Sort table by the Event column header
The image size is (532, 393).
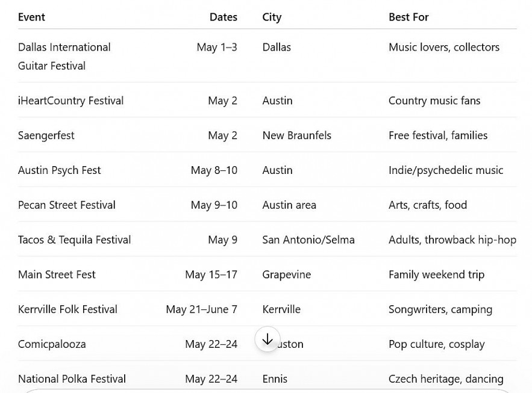pos(31,17)
